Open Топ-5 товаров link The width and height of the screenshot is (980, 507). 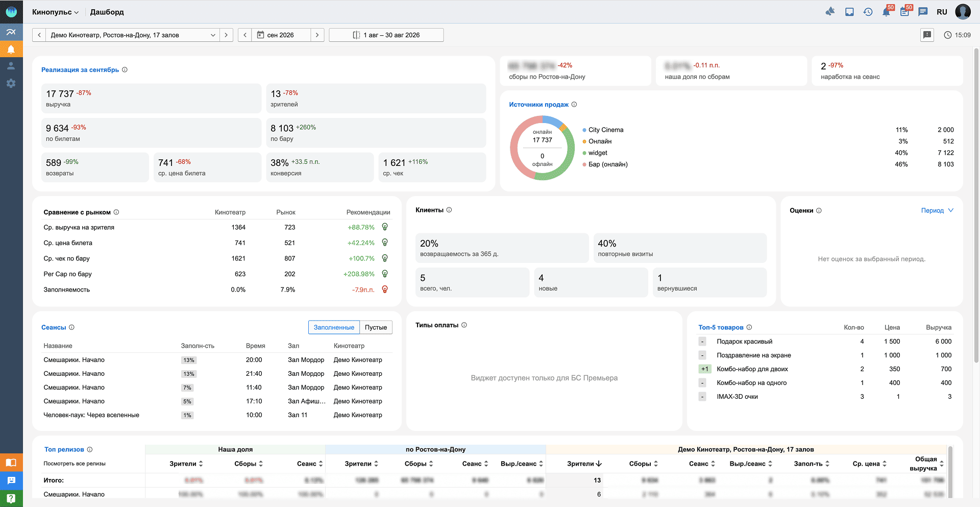pyautogui.click(x=721, y=327)
